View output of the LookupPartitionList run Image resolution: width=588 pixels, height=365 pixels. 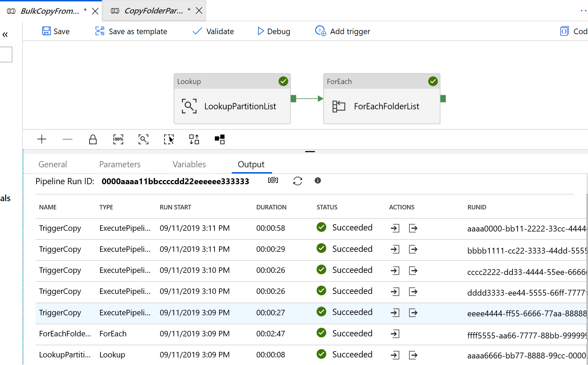[x=413, y=355]
